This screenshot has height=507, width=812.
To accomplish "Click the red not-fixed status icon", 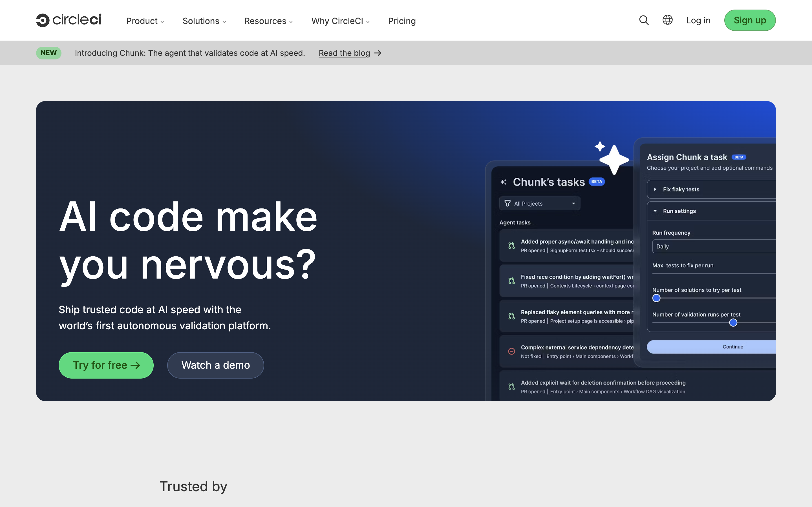I will click(x=511, y=352).
